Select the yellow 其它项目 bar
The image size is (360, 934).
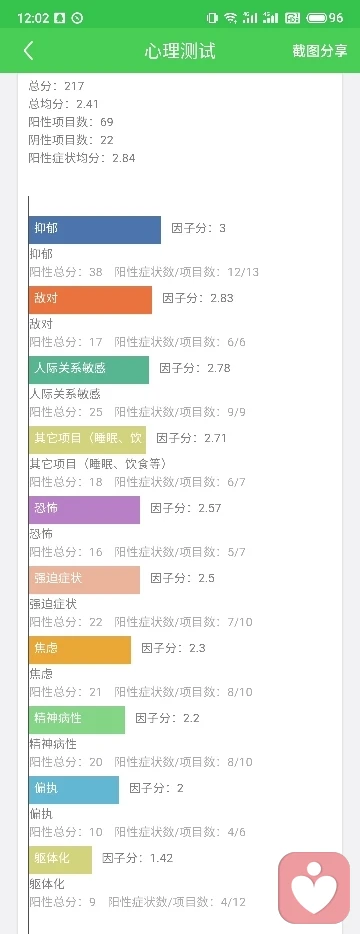87,440
